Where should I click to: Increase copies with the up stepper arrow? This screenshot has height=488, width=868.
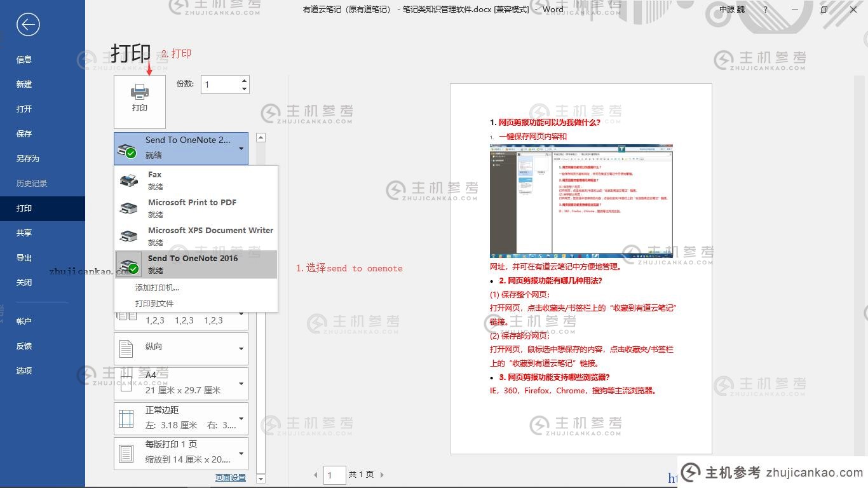(244, 80)
